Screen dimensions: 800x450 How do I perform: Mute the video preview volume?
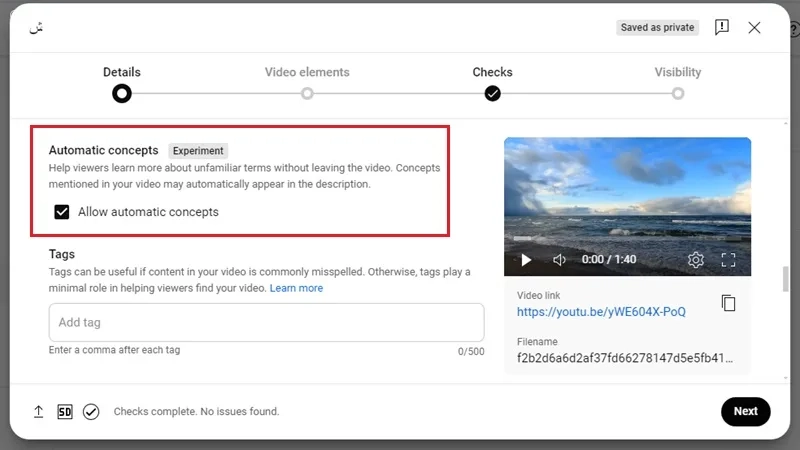coord(559,260)
